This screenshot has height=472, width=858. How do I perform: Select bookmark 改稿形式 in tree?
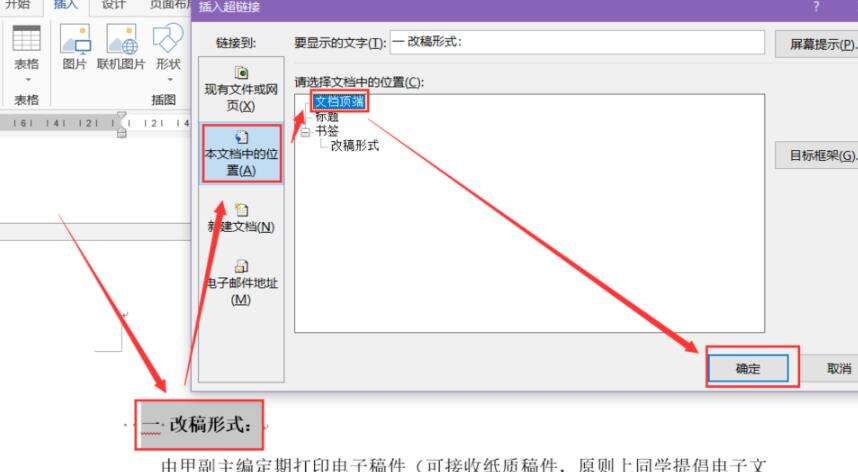(x=355, y=145)
